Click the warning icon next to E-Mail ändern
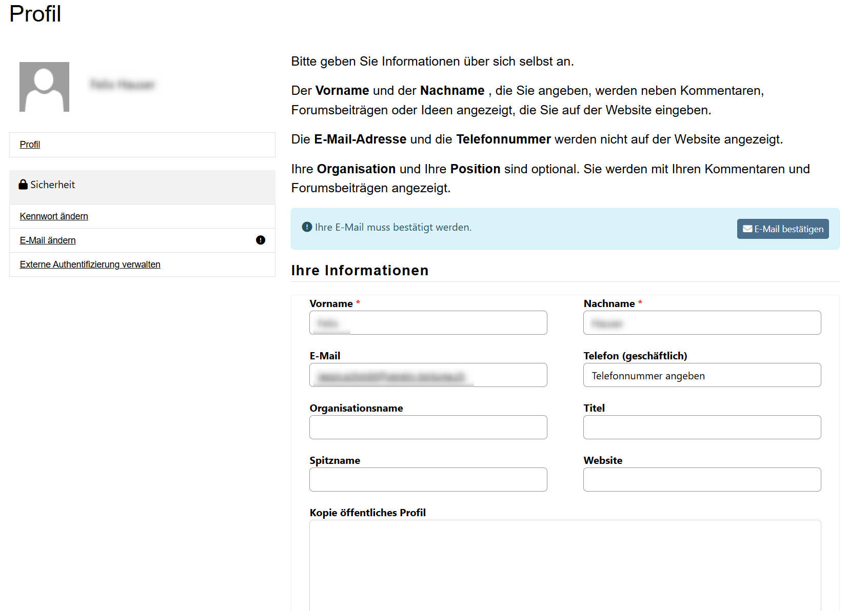The height and width of the screenshot is (611, 868). pyautogui.click(x=260, y=240)
